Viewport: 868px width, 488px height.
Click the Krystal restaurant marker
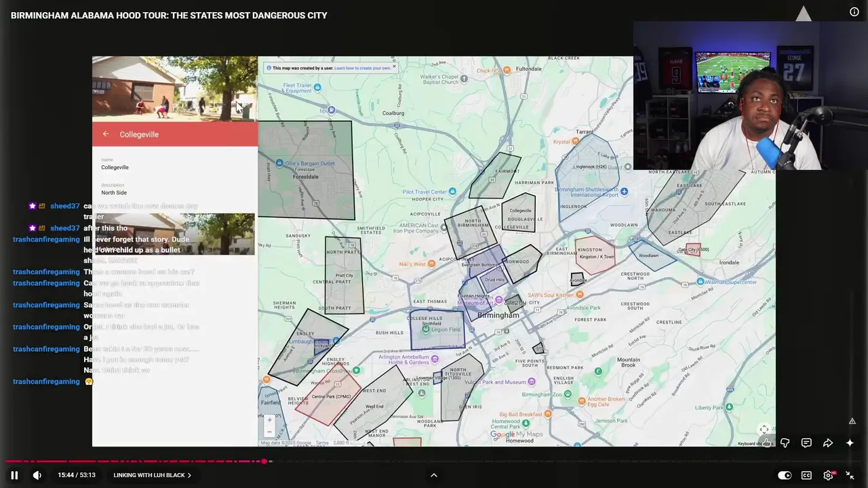pos(576,142)
